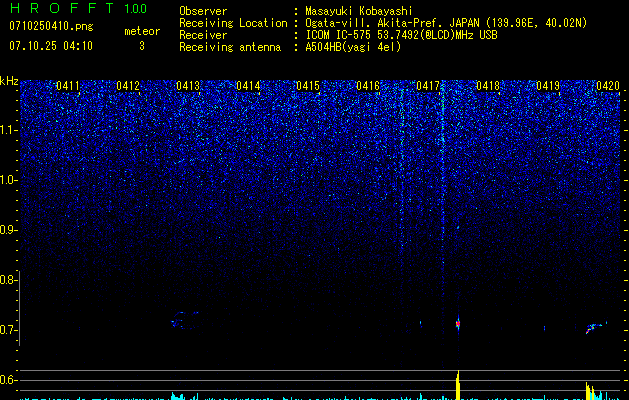The width and height of the screenshot is (629, 400).
Task: Click the Receiving antenna field label
Action: (230, 47)
